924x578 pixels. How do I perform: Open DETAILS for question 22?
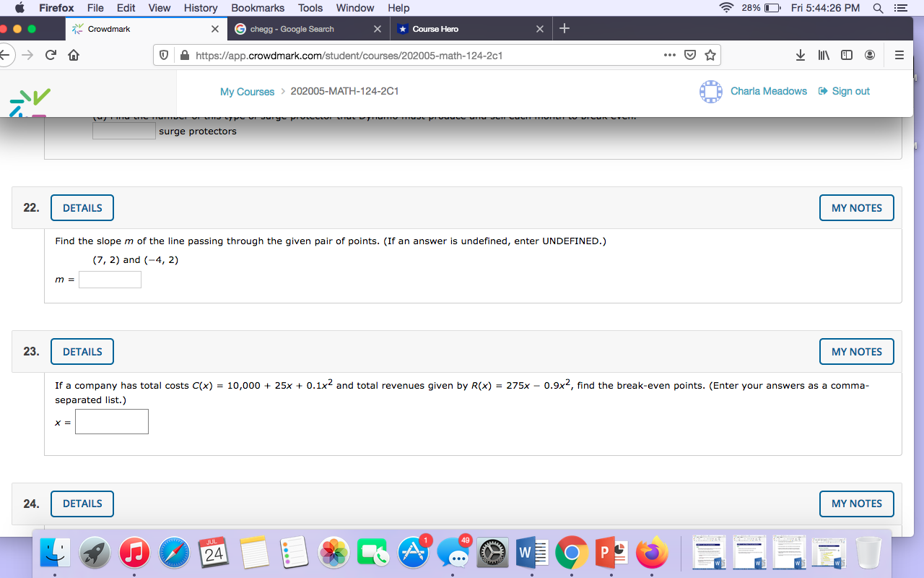point(82,207)
